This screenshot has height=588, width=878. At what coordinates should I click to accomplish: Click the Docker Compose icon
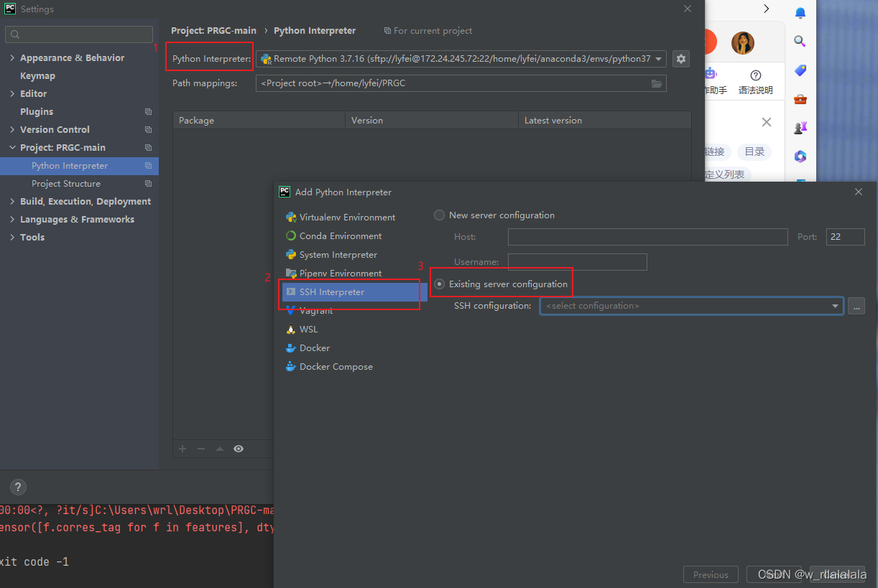coord(291,367)
